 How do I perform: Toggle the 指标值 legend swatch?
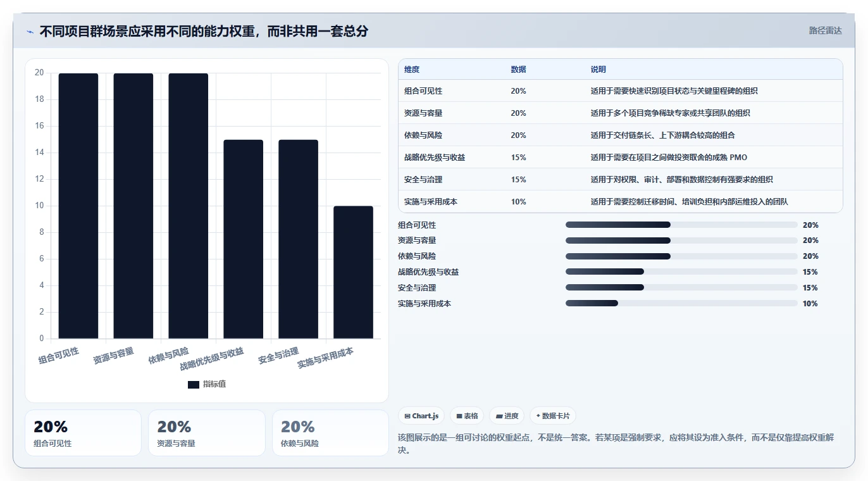click(x=194, y=385)
